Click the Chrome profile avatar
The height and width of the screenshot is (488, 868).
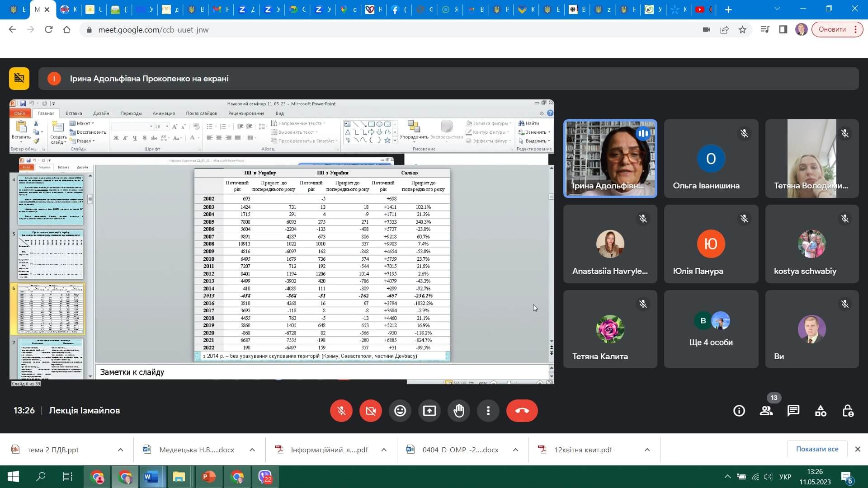point(801,30)
